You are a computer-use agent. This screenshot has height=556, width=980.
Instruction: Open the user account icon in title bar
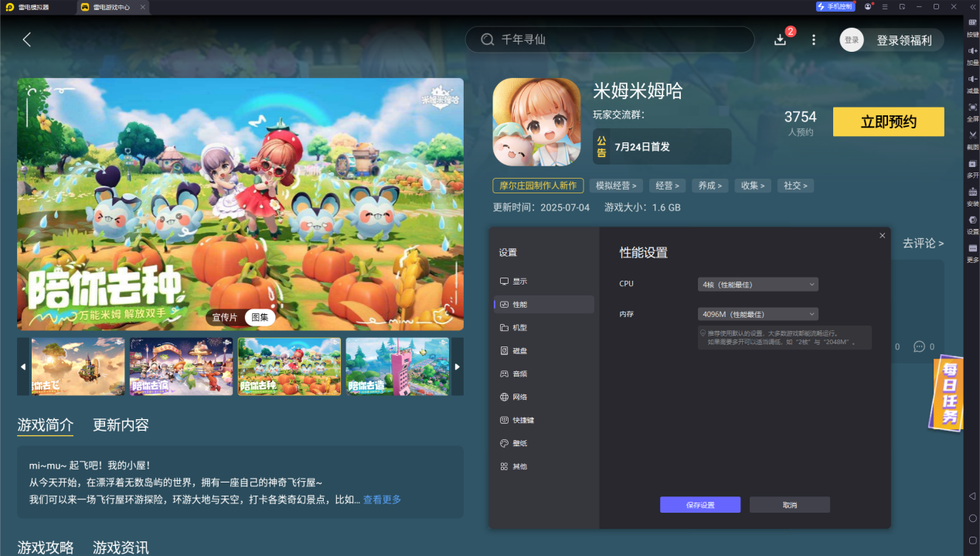coord(869,6)
